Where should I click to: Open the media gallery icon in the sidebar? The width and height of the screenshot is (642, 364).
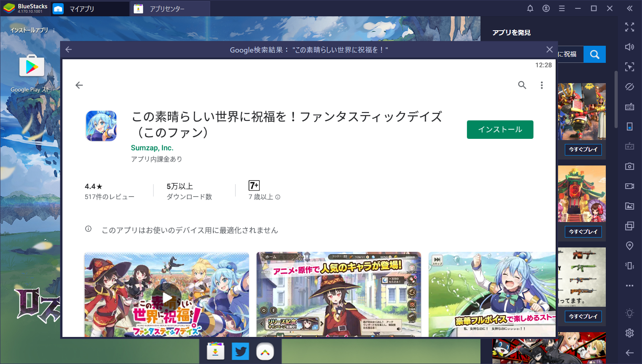coord(630,206)
